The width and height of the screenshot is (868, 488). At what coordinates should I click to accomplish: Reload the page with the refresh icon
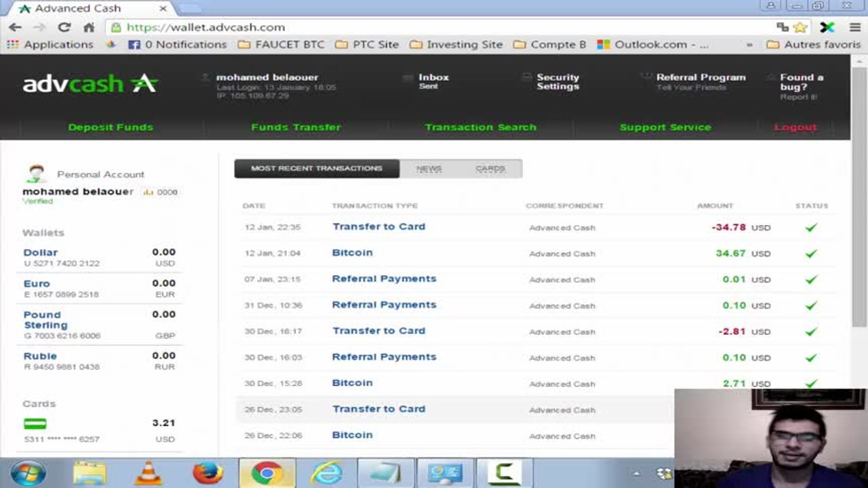tap(64, 28)
